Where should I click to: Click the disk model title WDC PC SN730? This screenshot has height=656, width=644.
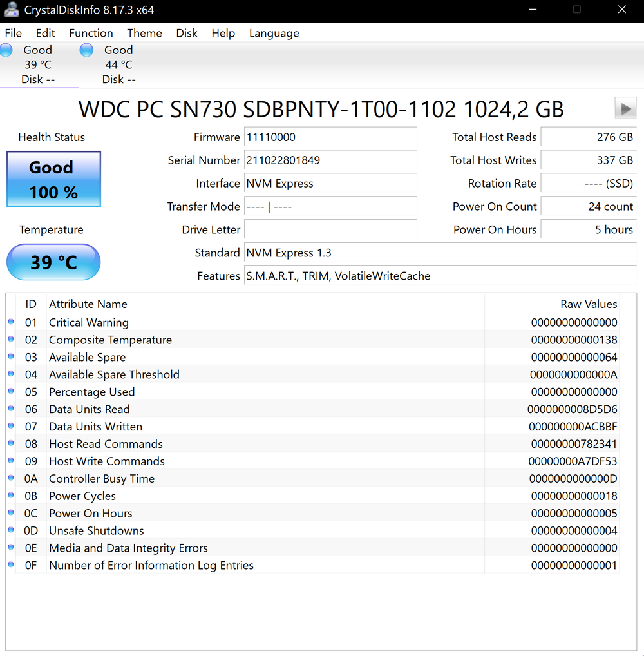pos(321,109)
